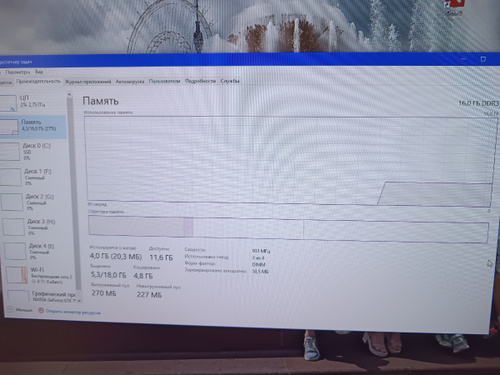Switch to Пользователи tab
Image resolution: width=500 pixels, height=375 pixels.
(x=164, y=81)
